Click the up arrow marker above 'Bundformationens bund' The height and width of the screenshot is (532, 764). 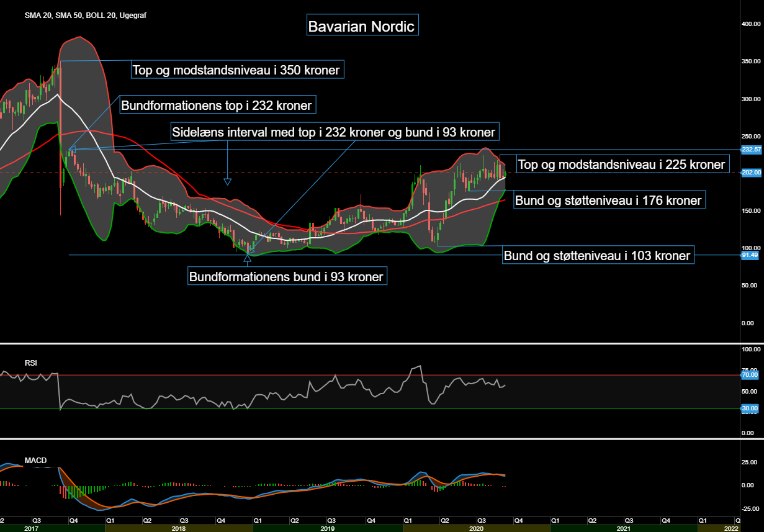[247, 259]
